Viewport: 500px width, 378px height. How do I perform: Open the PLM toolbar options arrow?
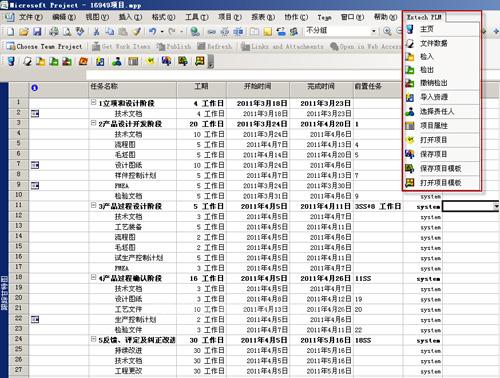210,62
